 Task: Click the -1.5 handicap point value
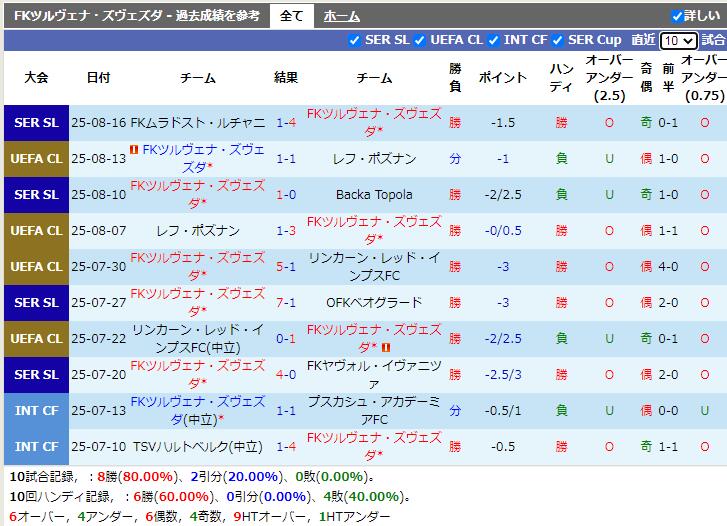click(x=503, y=123)
